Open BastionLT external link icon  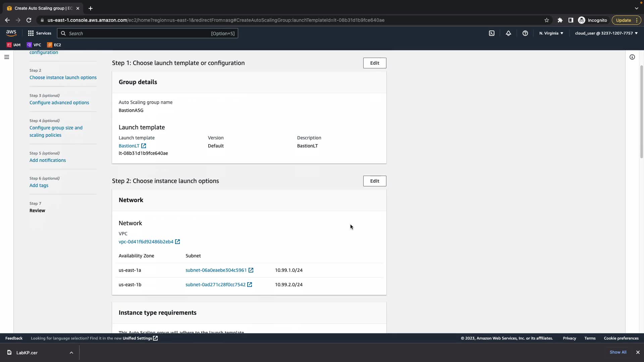144,146
